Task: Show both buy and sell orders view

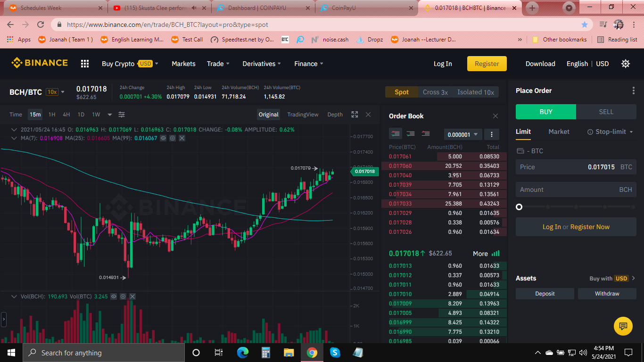Action: (396, 134)
